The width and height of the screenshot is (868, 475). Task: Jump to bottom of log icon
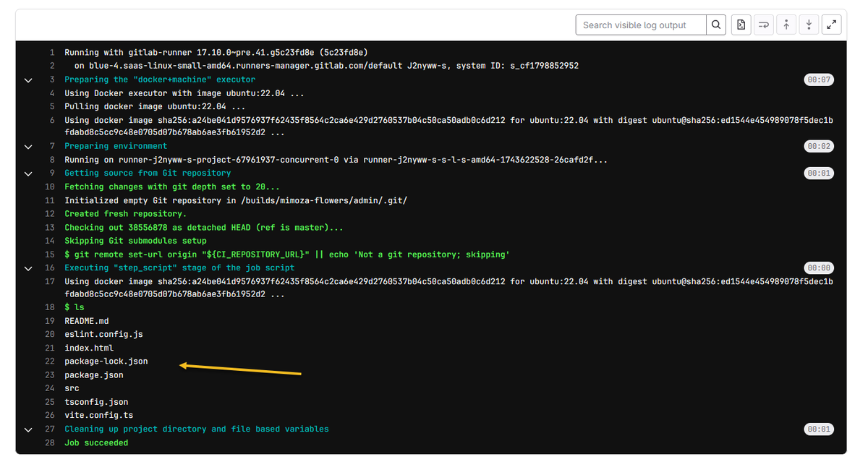click(x=809, y=25)
